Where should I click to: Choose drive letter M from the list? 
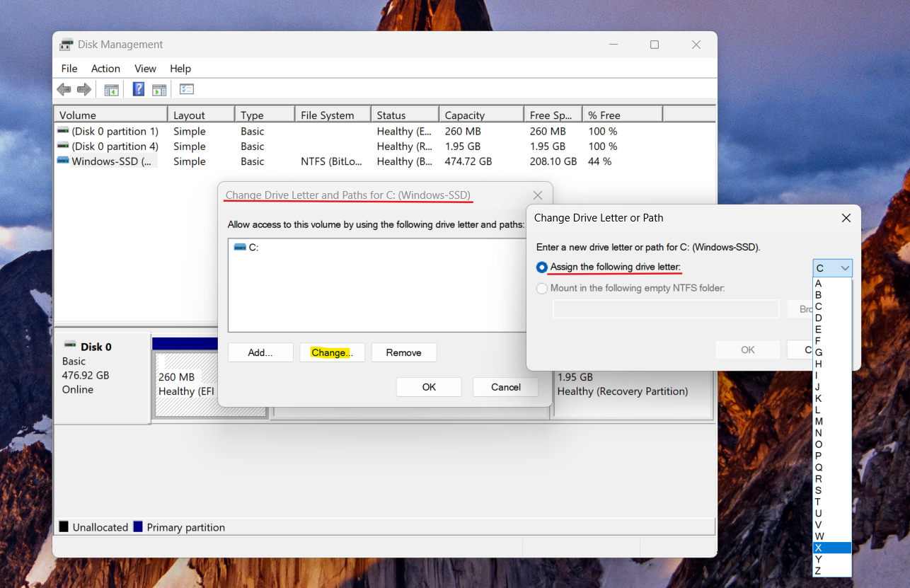click(x=832, y=421)
